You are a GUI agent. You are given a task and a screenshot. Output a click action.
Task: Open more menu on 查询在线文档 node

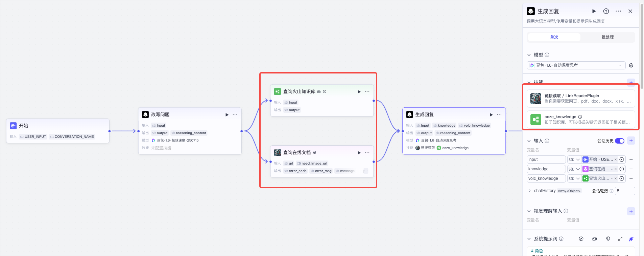pyautogui.click(x=367, y=153)
